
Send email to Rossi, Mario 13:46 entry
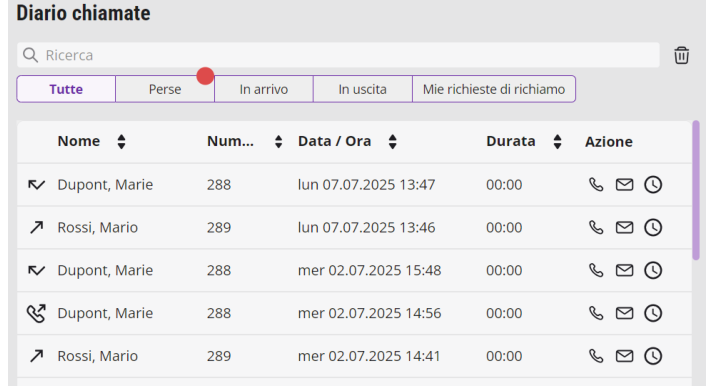tap(624, 228)
